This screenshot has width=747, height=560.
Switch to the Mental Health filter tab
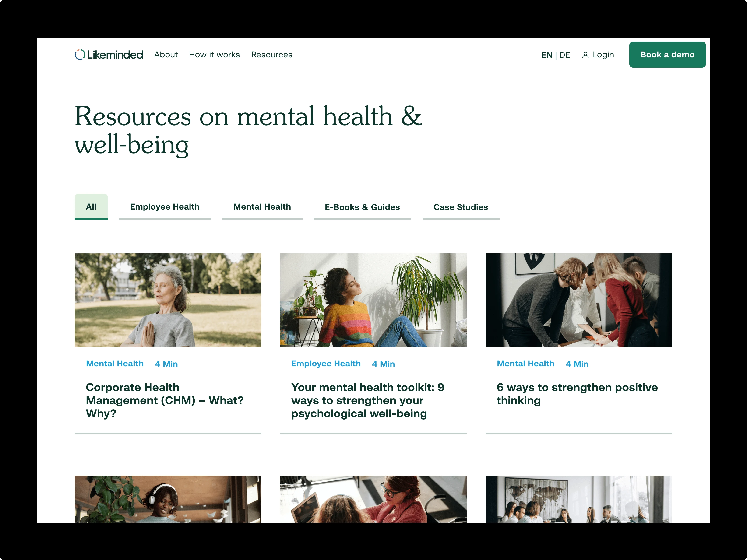tap(262, 206)
